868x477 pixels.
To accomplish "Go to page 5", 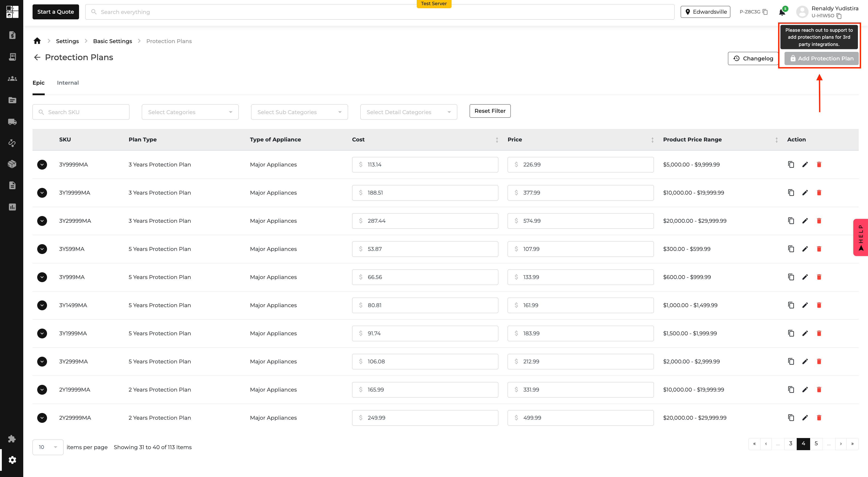I will (x=816, y=444).
